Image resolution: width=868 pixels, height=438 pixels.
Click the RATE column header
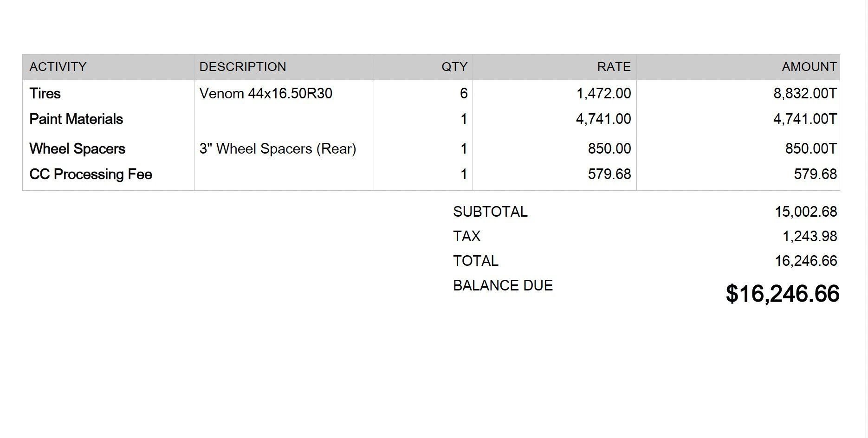click(614, 67)
